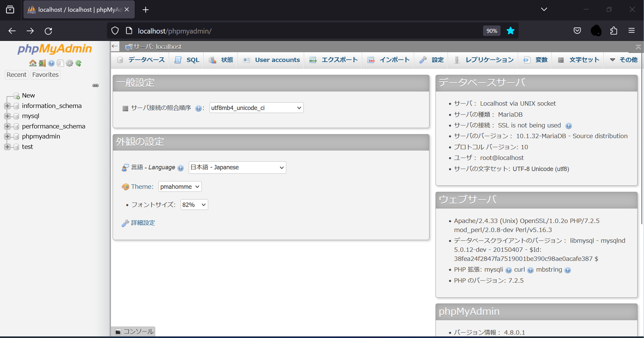Select the test database name
644x338 pixels.
[x=27, y=147]
